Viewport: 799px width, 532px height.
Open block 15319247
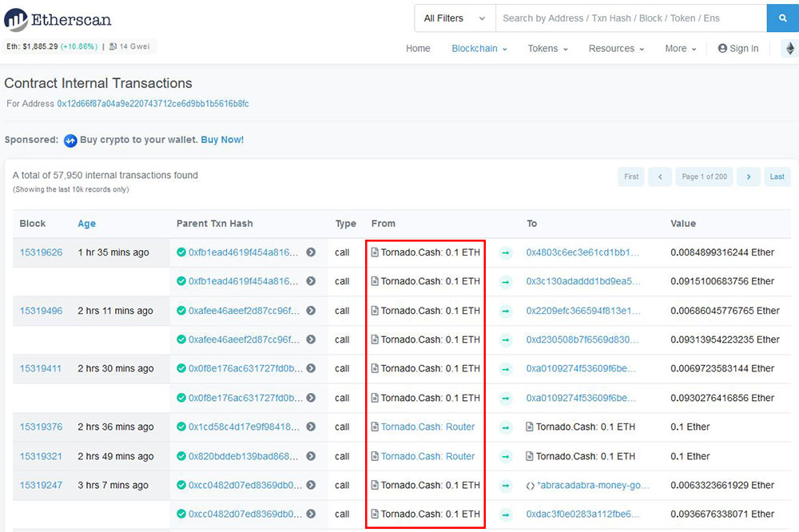42,485
